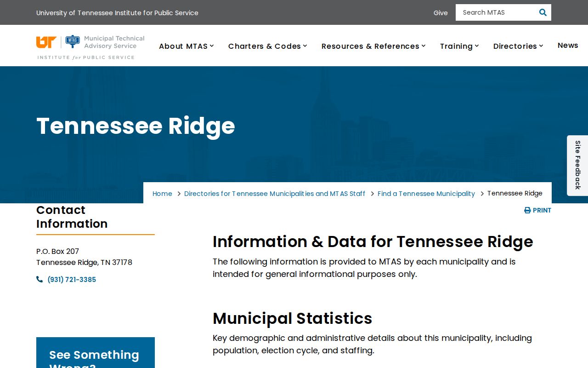Click the printer icon beside PRINT
Screen dimensions: 588x368
click(527, 210)
